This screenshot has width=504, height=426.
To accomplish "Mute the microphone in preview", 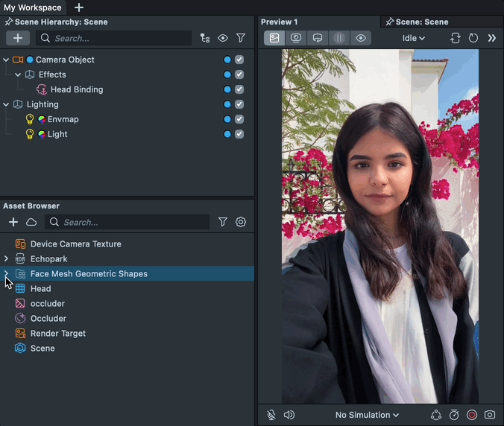I will click(272, 415).
